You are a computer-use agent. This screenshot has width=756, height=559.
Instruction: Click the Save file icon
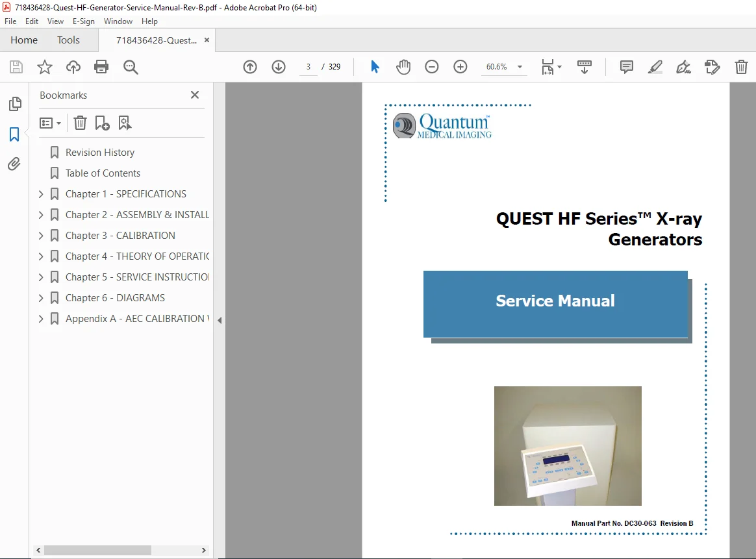[16, 67]
